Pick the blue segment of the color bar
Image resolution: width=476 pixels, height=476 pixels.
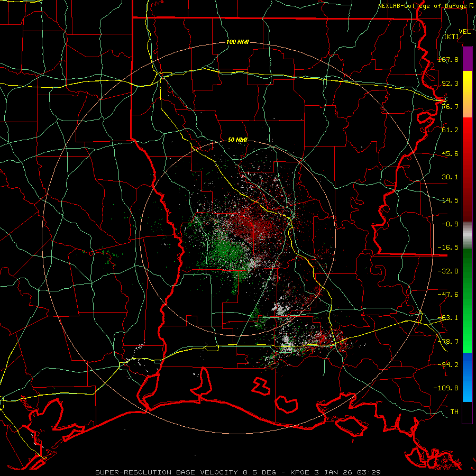[x=467, y=377]
